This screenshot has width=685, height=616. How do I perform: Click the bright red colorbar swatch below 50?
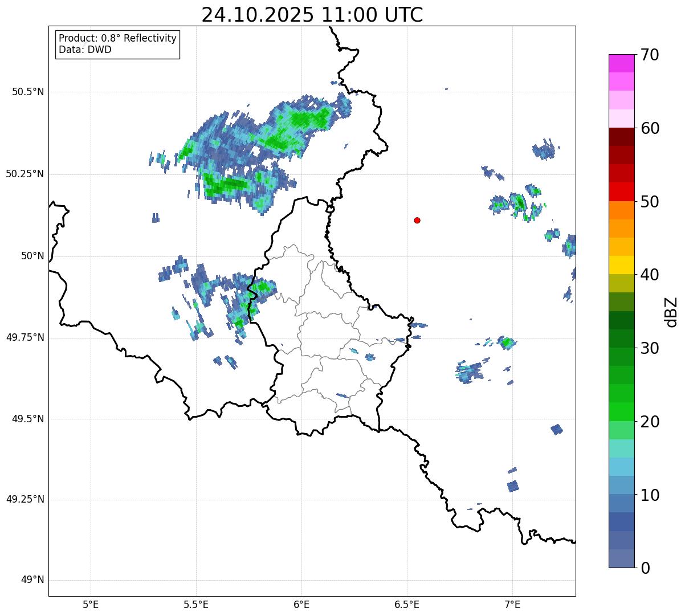621,192
